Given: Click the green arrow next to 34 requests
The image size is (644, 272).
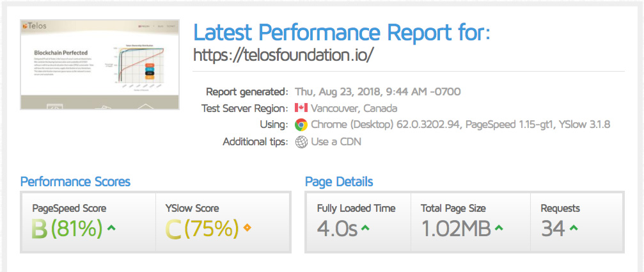Looking at the screenshot, I should pos(574,228).
